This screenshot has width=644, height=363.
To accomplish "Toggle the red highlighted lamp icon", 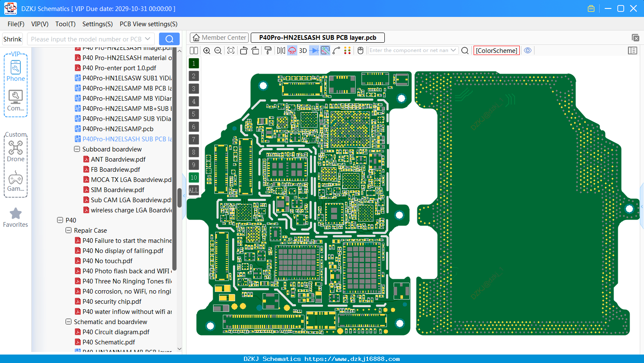I will tap(292, 50).
